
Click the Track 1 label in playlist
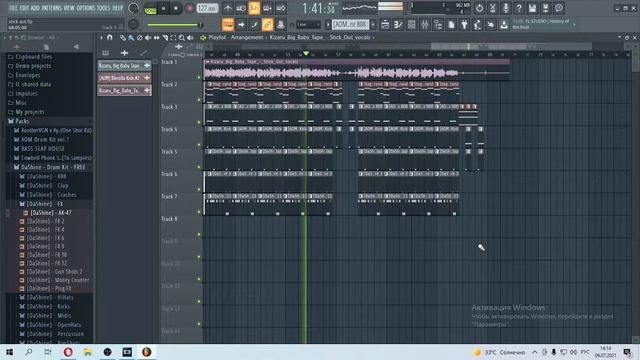pos(169,62)
